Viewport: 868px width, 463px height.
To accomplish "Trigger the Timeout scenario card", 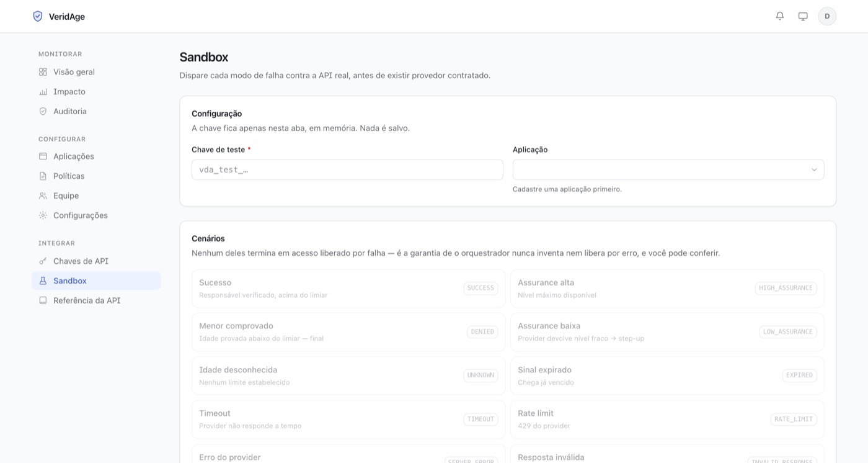I will [x=348, y=420].
